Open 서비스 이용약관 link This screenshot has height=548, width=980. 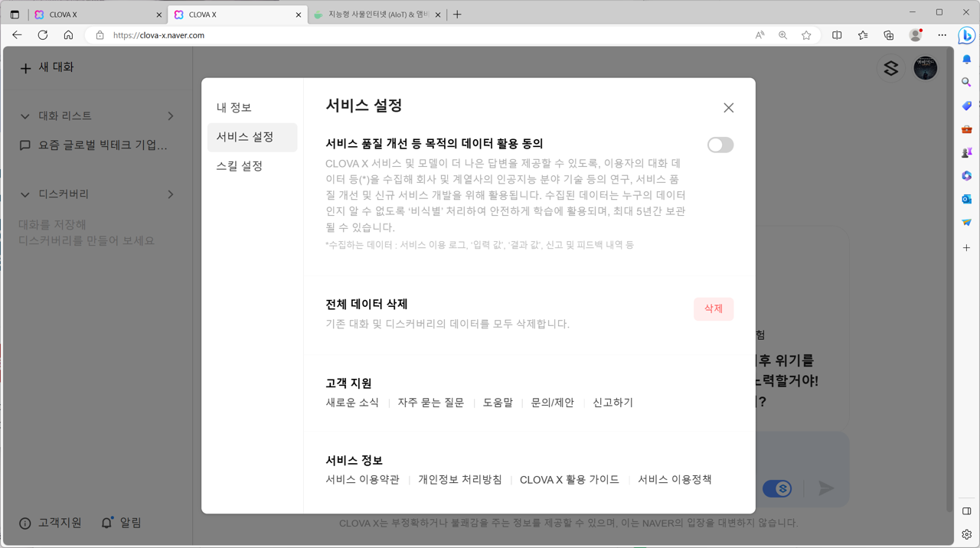tap(362, 480)
